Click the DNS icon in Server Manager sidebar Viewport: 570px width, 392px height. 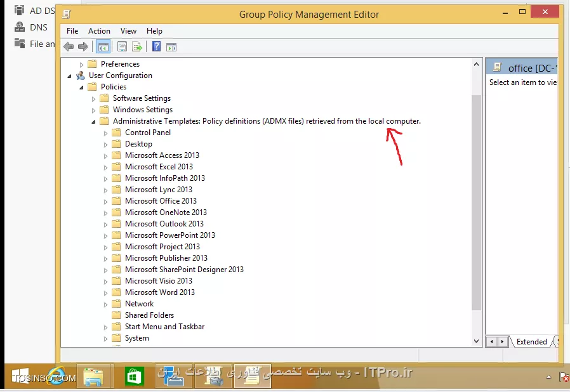point(19,27)
